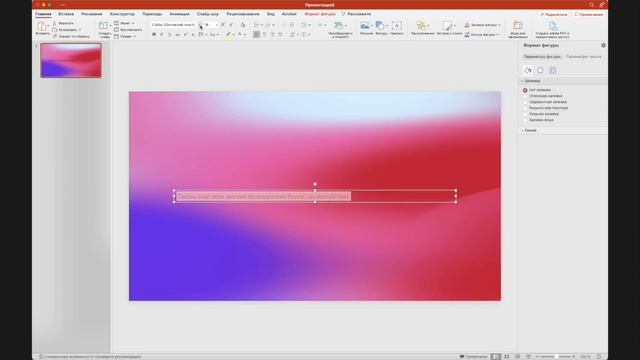Open the Анимация ribbon tab
The image size is (640, 360).
(x=179, y=14)
